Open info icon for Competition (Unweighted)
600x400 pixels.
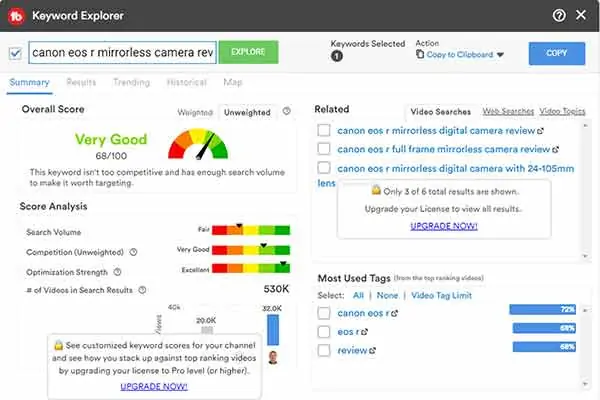(133, 252)
